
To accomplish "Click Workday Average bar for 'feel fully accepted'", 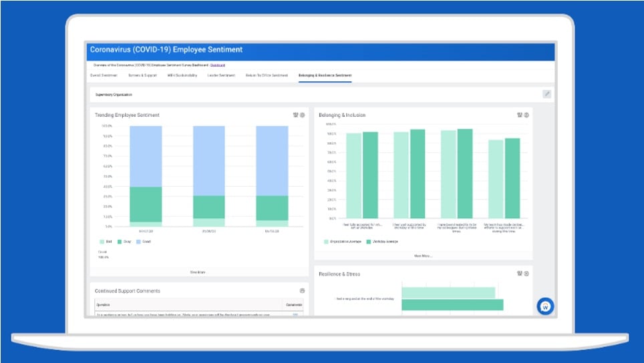I will tap(370, 175).
